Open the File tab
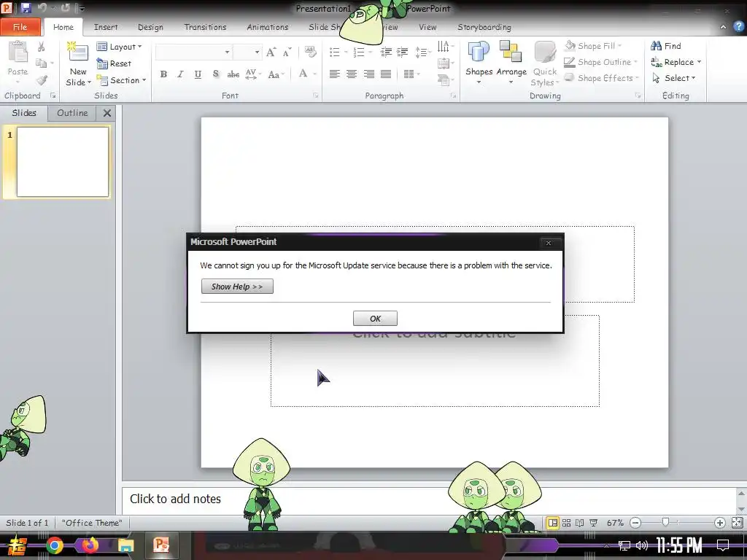Screen dimensions: 747x560 [x=20, y=27]
